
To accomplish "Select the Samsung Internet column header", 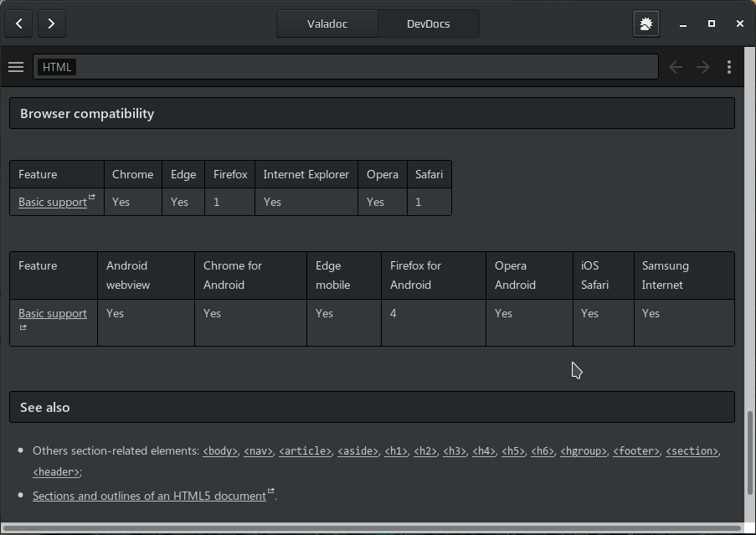I will [x=684, y=275].
